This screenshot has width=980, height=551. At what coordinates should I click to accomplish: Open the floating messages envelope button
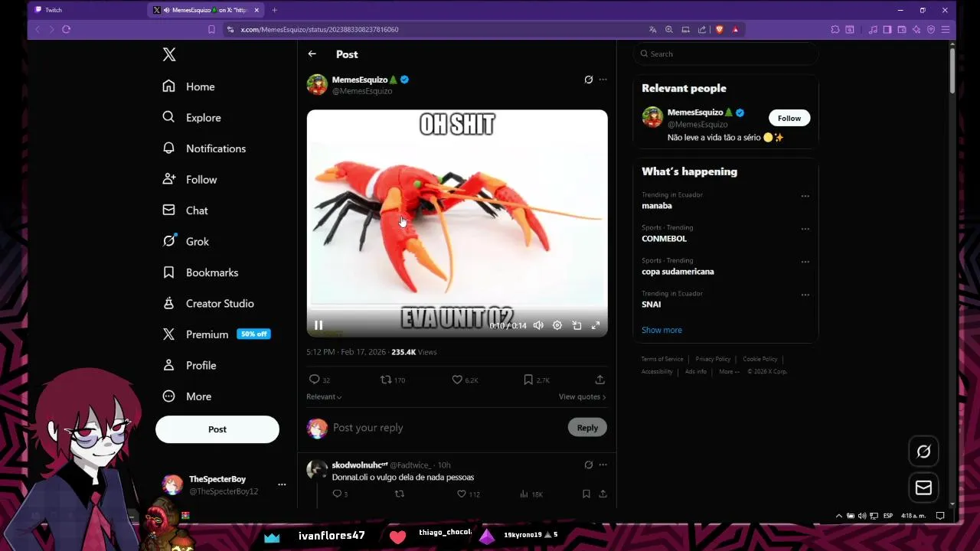[x=923, y=487]
